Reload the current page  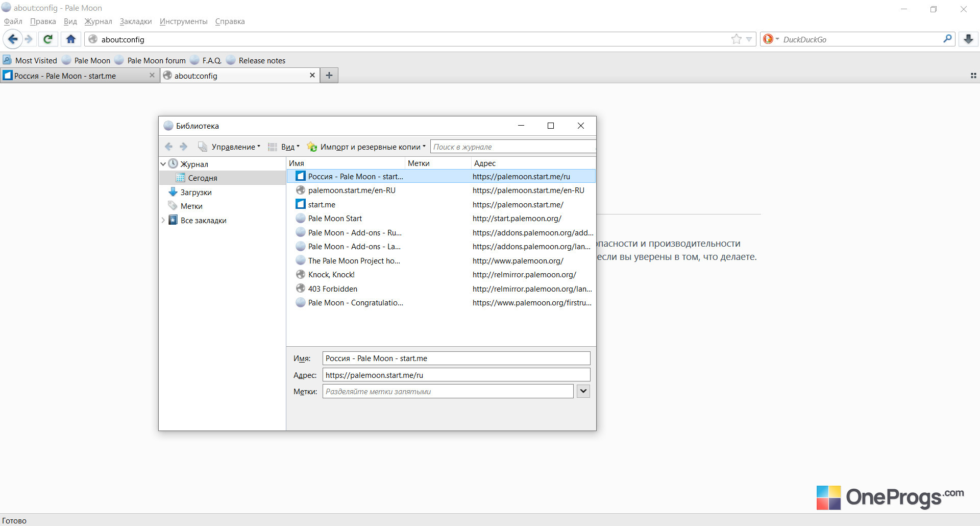(x=48, y=39)
